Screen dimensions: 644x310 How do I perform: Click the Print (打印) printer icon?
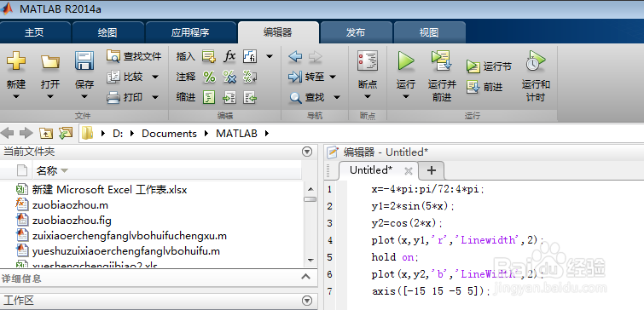point(113,98)
